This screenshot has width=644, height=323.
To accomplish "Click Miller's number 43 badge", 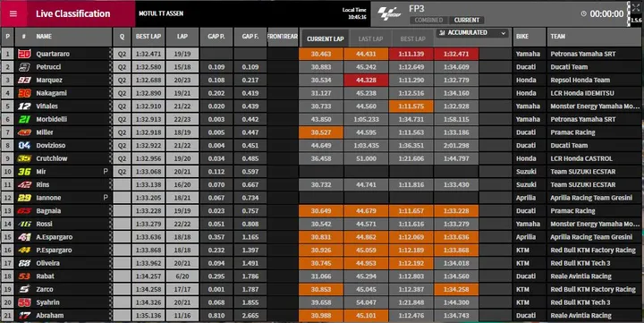I will (24, 132).
